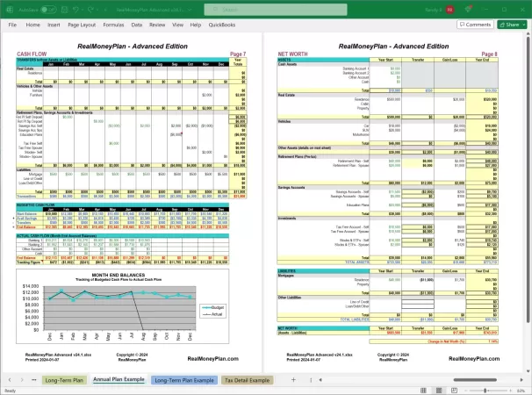This screenshot has height=395, width=532.
Task: Click the Annual Plan Example sheet tab
Action: 119,379
